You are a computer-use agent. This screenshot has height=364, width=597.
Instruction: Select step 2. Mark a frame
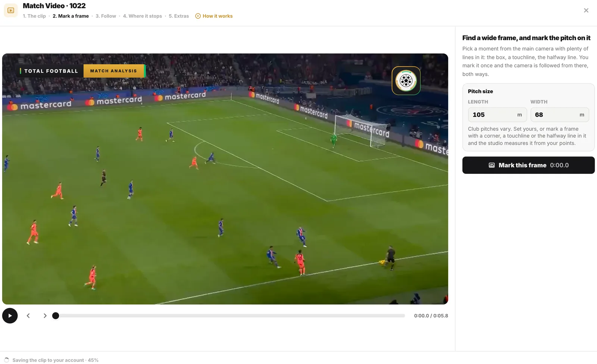pyautogui.click(x=71, y=16)
